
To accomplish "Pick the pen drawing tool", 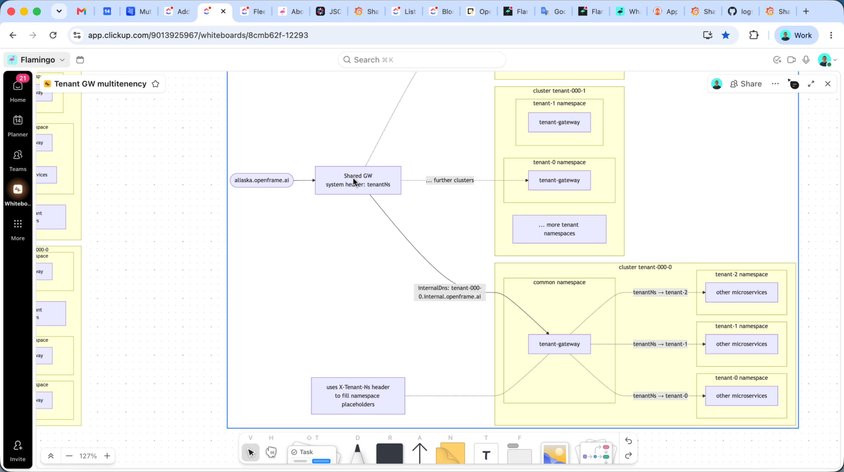I will 357,453.
